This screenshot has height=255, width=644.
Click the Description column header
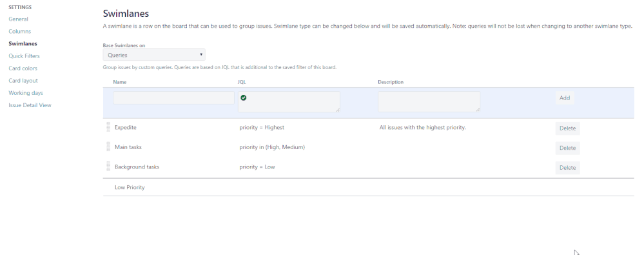391,82
